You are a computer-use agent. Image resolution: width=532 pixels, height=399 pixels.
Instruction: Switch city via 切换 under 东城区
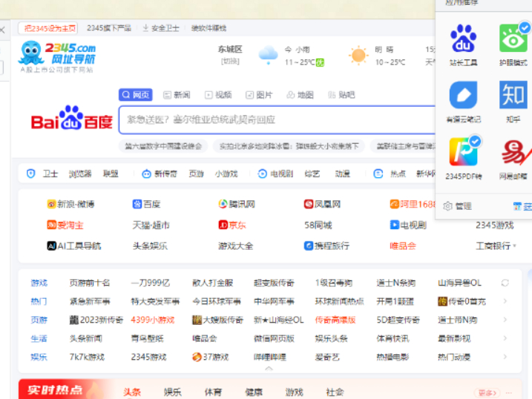coord(230,62)
